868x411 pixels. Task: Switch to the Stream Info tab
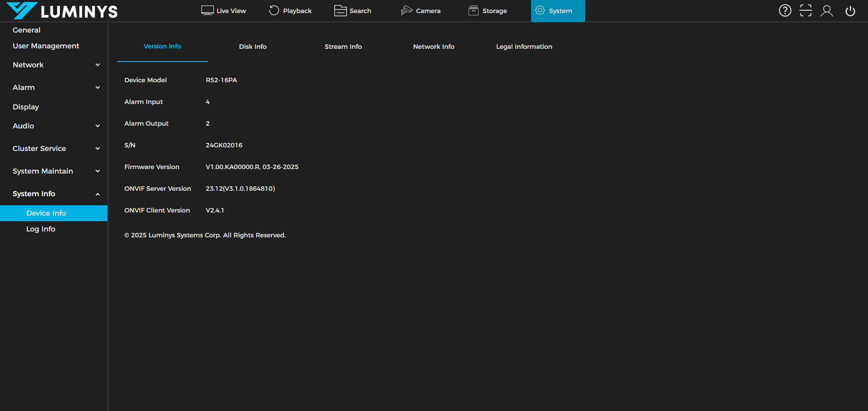343,47
